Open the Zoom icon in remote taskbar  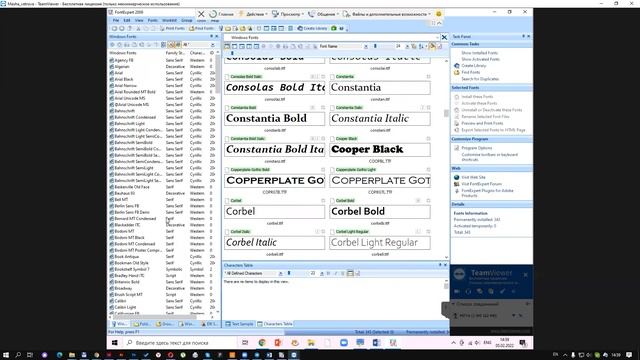tap(344, 343)
